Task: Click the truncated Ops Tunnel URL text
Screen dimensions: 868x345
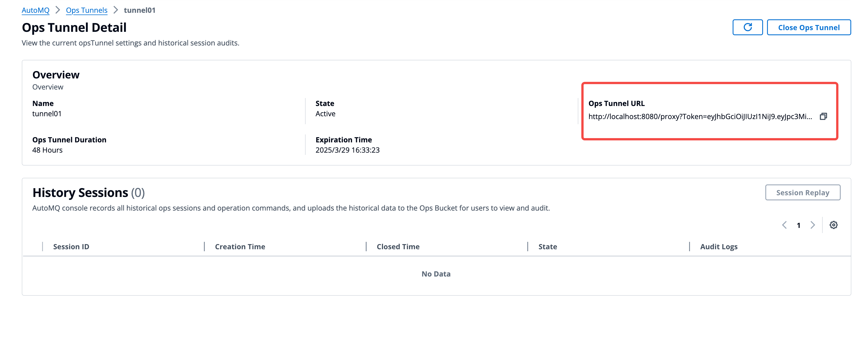Action: [700, 117]
